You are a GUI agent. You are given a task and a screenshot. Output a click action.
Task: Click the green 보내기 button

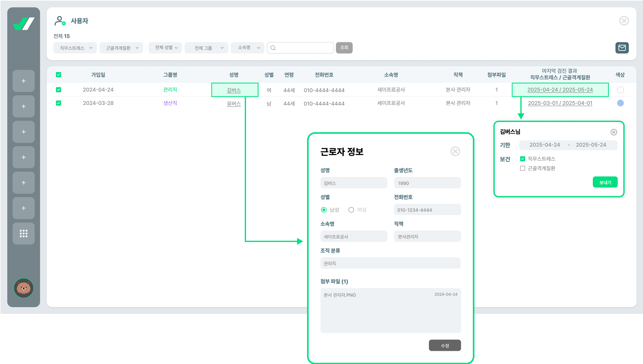click(x=605, y=182)
